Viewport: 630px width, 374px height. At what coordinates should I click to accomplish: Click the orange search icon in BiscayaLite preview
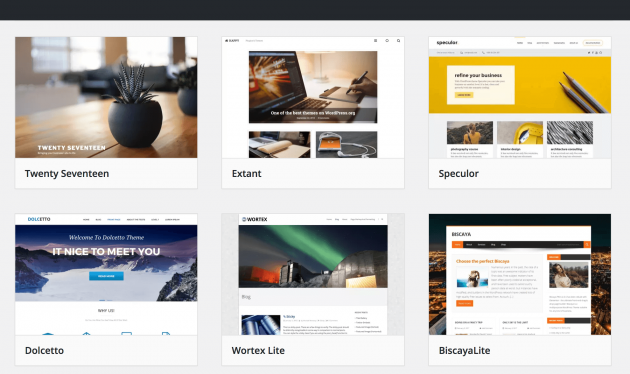coord(587,244)
